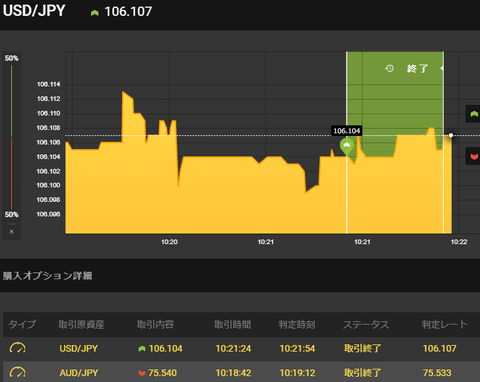The width and height of the screenshot is (480, 382).
Task: Click the 取引内容 column header
Action: point(155,324)
